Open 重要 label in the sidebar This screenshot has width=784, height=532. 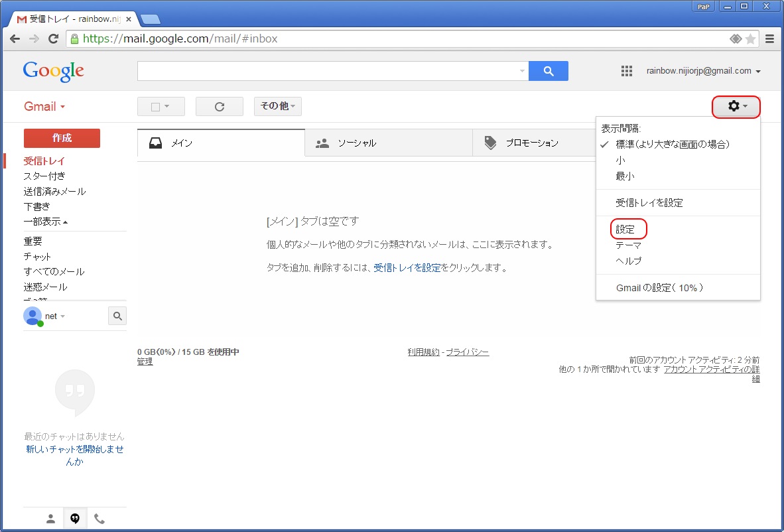point(33,241)
